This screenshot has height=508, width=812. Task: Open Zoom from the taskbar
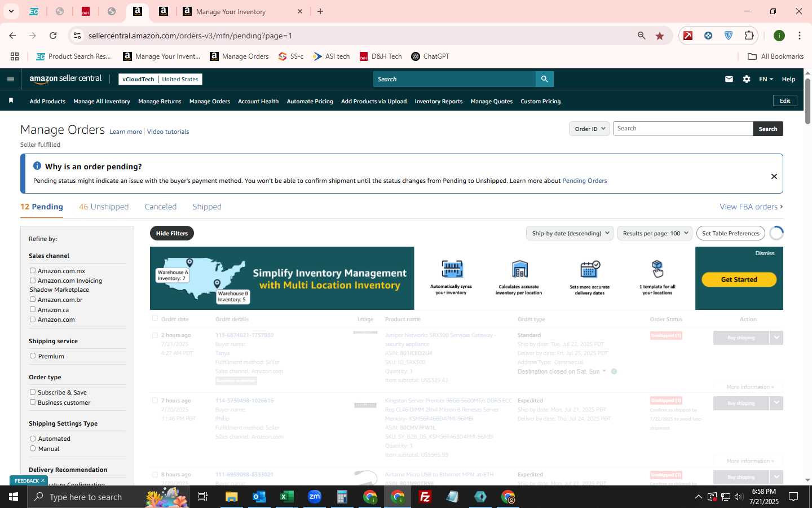click(315, 497)
